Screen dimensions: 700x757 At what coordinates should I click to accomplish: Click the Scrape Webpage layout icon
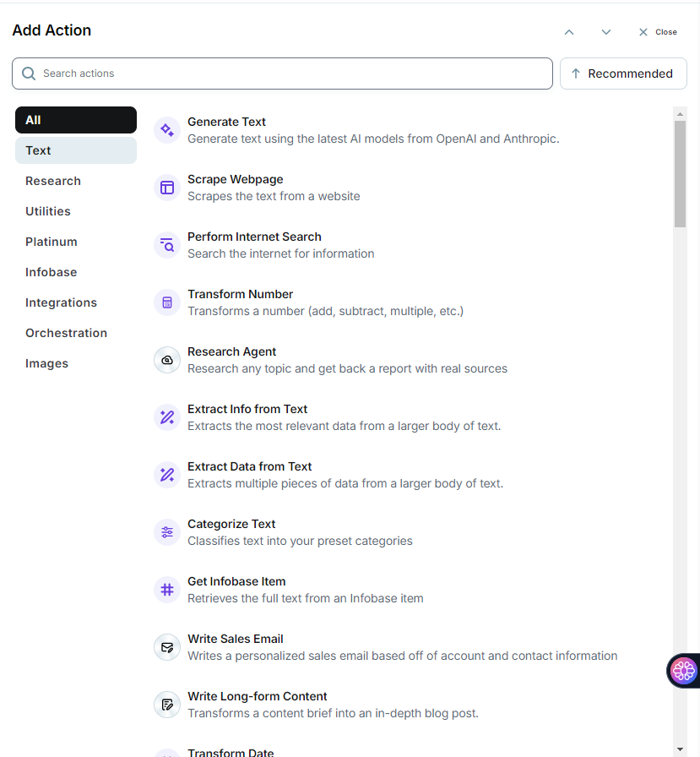pos(167,188)
